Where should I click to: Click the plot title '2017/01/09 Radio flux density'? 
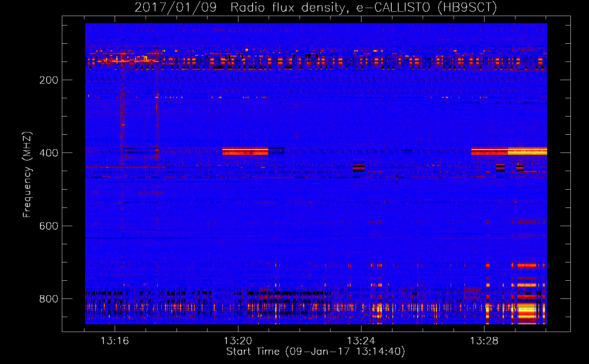click(x=240, y=8)
